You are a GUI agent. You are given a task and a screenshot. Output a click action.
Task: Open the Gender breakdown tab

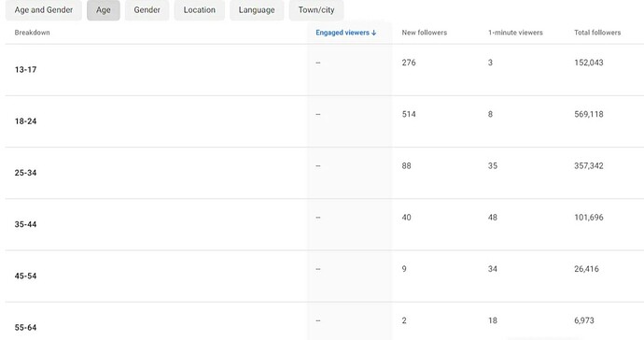[x=147, y=10]
